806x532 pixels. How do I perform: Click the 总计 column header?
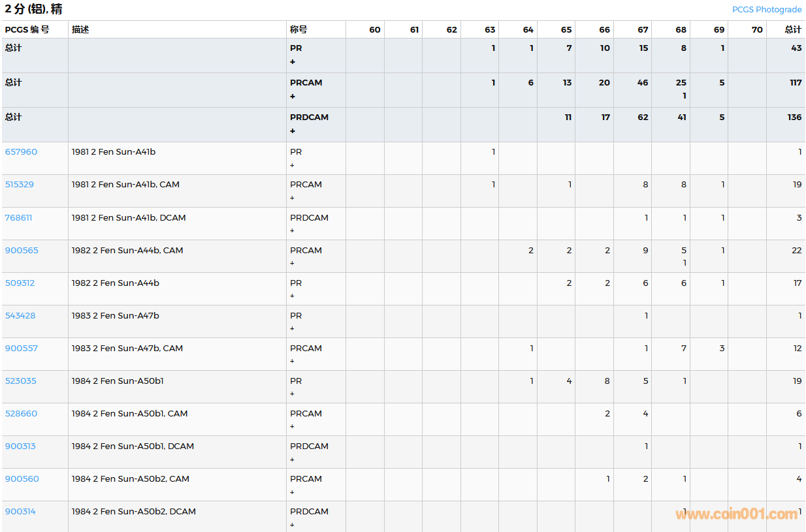(793, 30)
